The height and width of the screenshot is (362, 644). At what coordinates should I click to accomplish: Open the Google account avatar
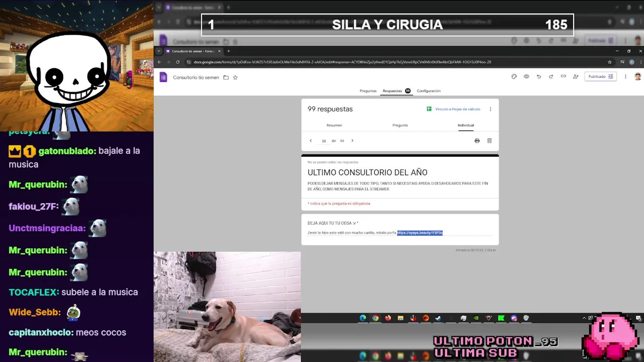tap(637, 76)
